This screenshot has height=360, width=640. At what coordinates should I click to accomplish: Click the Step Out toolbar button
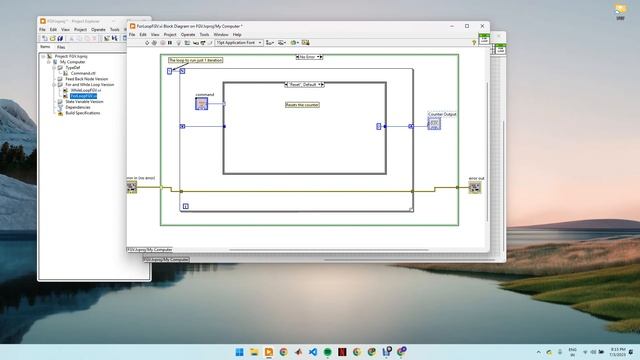click(x=210, y=42)
